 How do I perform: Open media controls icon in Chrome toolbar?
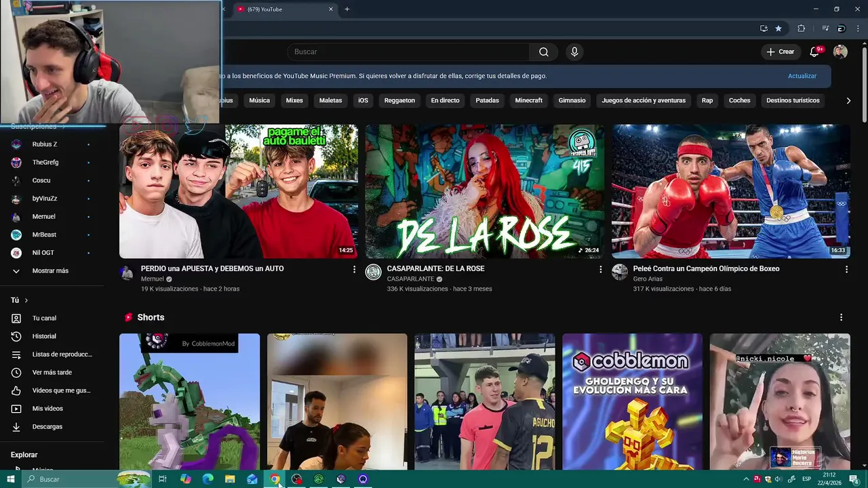click(x=825, y=28)
